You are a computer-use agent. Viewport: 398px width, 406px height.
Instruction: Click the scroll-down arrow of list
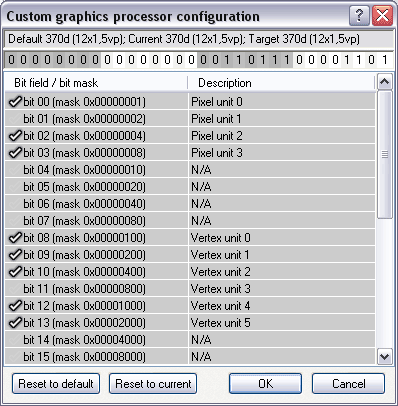coord(385,357)
